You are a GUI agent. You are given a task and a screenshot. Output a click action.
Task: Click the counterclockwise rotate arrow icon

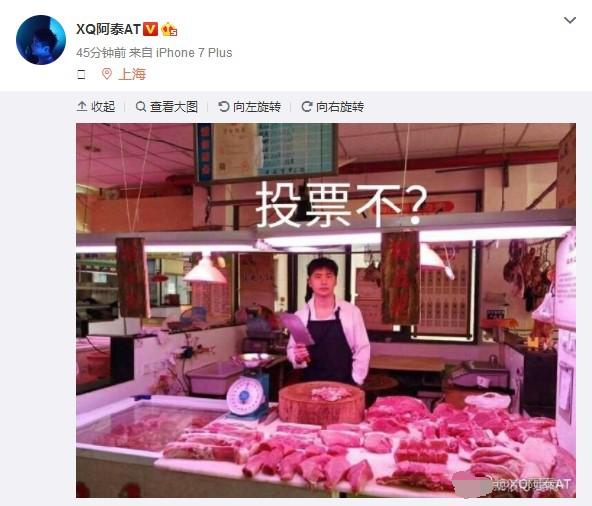[x=224, y=106]
